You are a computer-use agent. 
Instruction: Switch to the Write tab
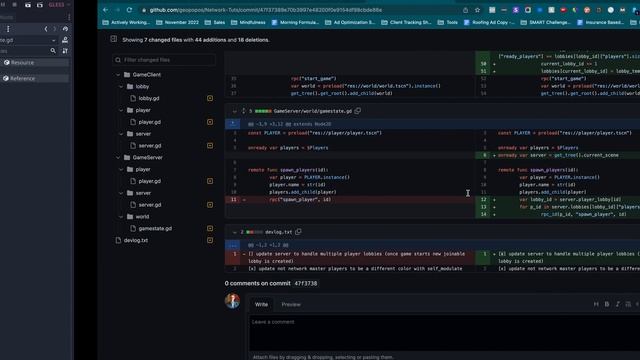coord(261,304)
